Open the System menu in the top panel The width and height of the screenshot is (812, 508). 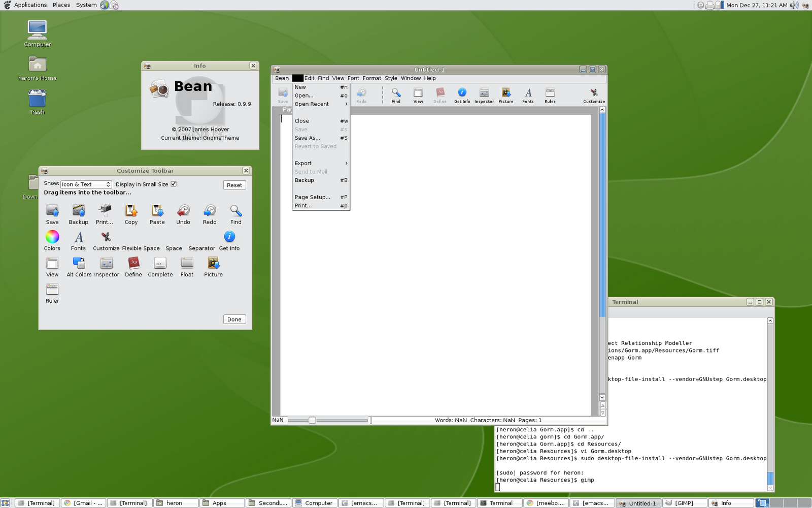pos(86,5)
